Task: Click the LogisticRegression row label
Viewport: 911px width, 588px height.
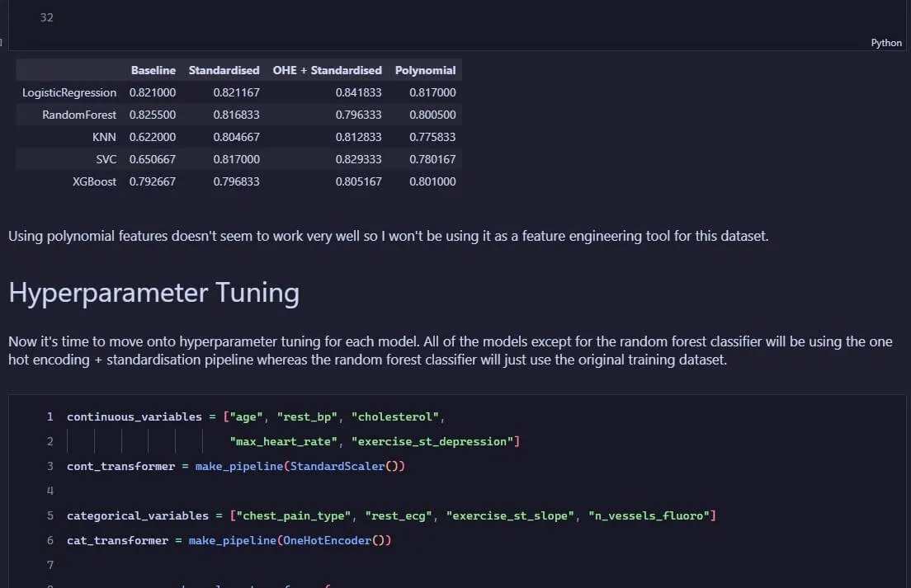Action: coord(69,92)
